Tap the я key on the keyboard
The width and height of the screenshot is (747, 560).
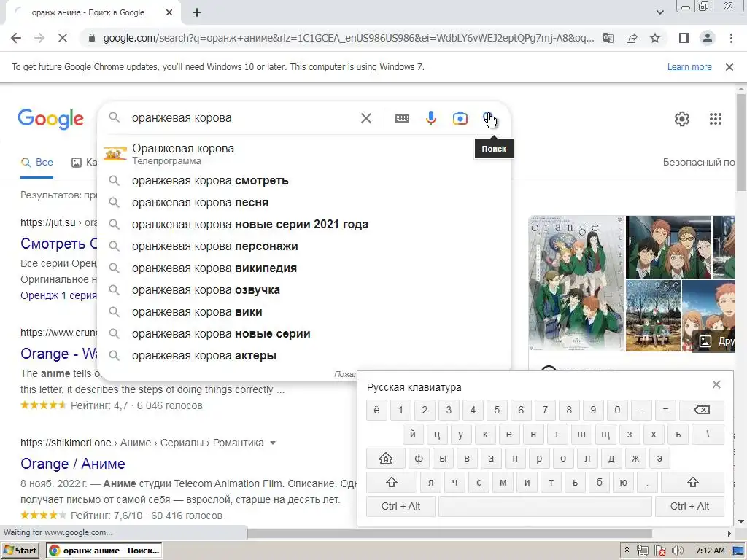point(430,483)
